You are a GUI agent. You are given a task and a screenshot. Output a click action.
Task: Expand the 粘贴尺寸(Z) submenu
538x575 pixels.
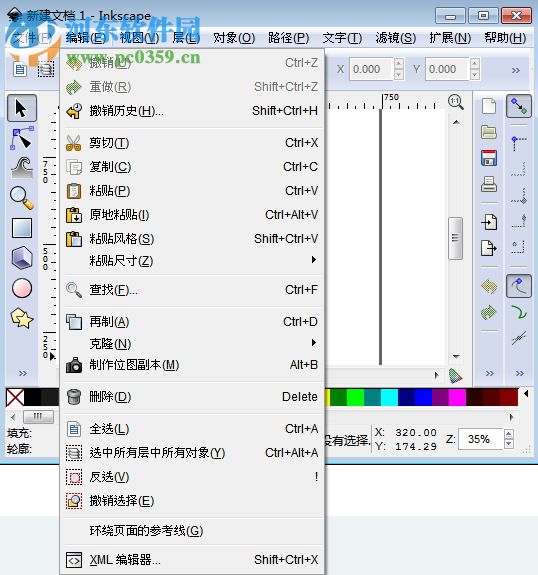pyautogui.click(x=192, y=260)
